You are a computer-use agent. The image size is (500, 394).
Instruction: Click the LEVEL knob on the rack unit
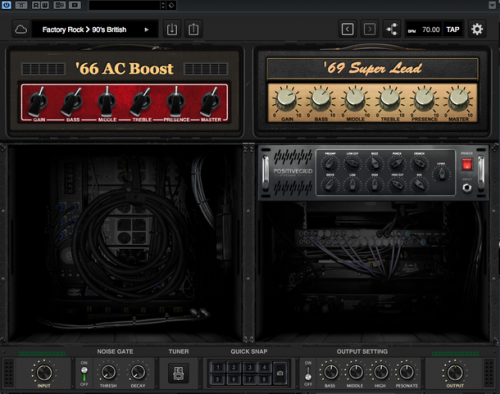441,173
